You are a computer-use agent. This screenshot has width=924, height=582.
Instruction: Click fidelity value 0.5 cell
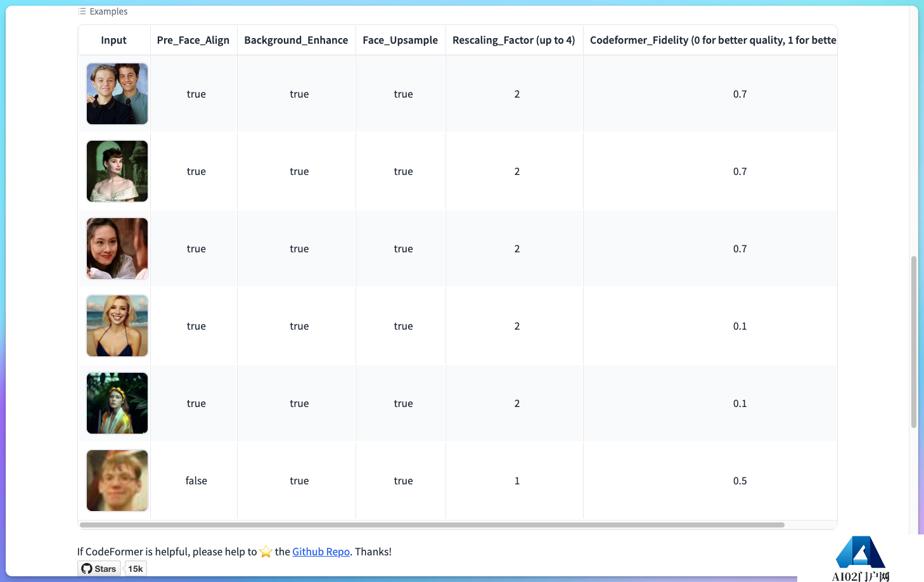(740, 481)
